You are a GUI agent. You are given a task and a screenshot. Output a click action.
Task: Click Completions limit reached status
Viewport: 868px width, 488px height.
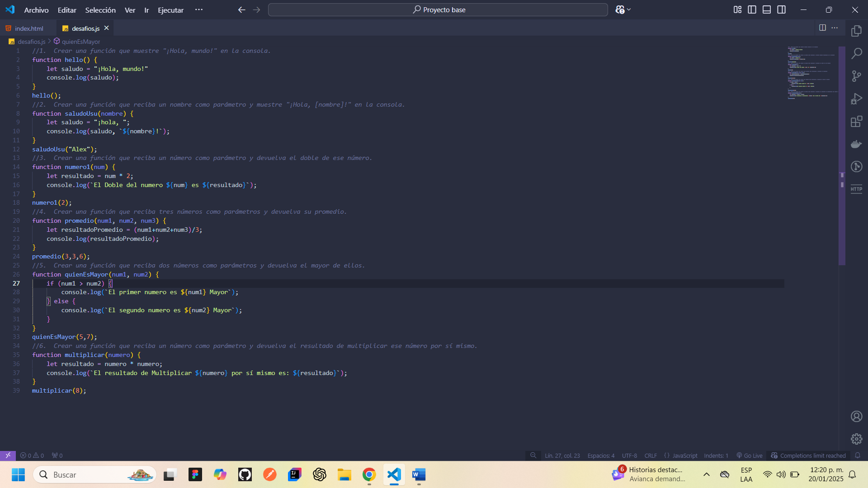[x=808, y=455]
